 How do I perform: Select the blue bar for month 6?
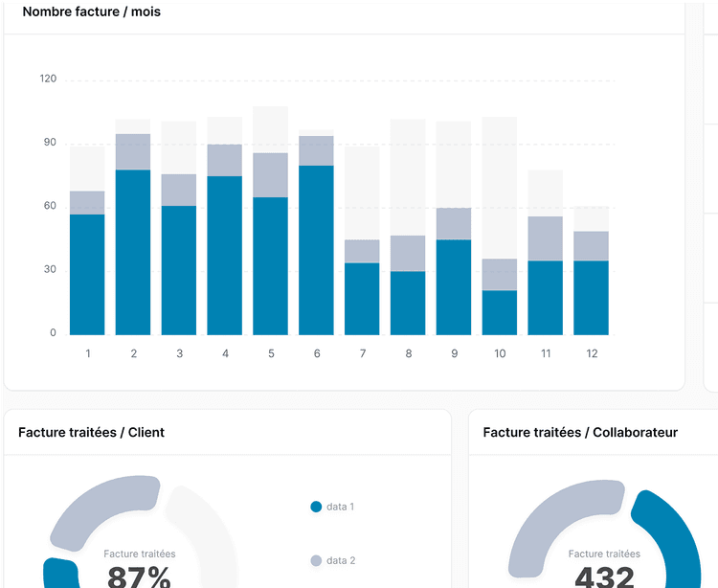tap(317, 251)
